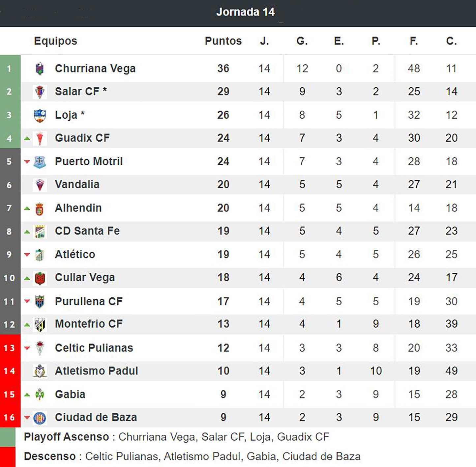
Task: Open the Vandalia team name link
Action: coord(77,184)
